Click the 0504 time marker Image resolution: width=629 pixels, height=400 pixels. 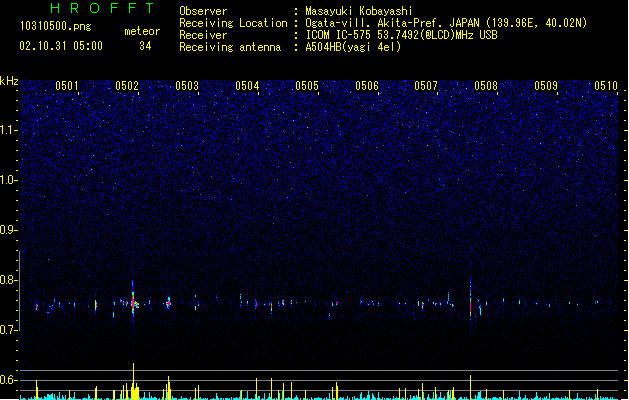247,85
